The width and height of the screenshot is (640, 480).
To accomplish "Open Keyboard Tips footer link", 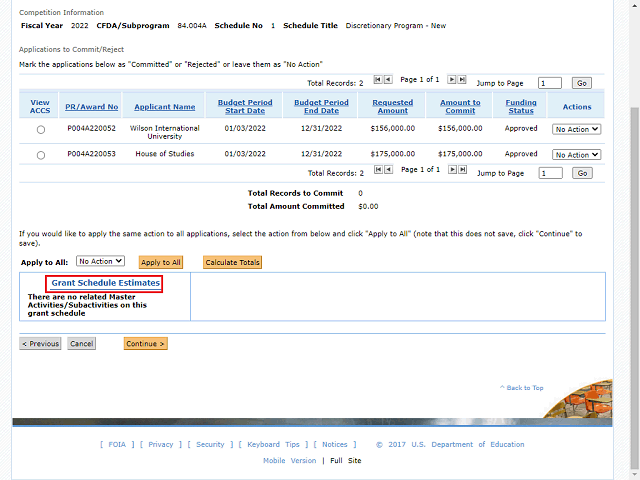I will pyautogui.click(x=273, y=444).
